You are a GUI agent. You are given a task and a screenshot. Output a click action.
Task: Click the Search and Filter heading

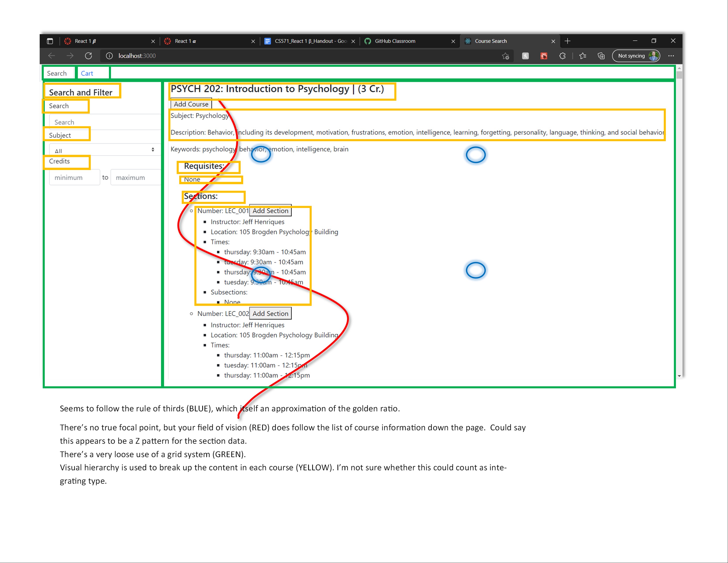click(81, 92)
